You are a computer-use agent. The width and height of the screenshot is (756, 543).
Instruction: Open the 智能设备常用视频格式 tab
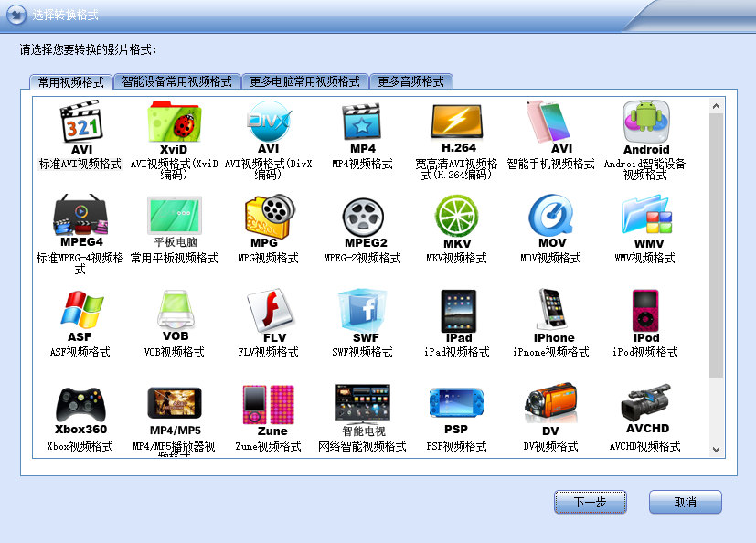click(x=176, y=81)
